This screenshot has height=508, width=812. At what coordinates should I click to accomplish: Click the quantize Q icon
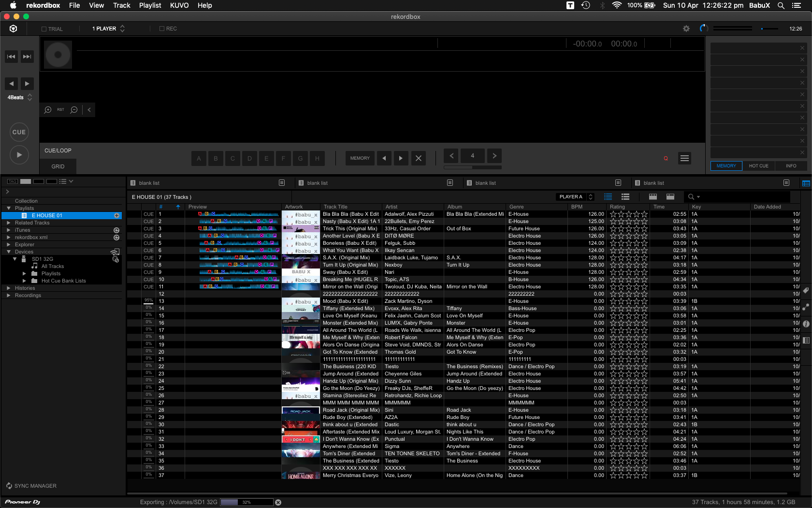666,158
